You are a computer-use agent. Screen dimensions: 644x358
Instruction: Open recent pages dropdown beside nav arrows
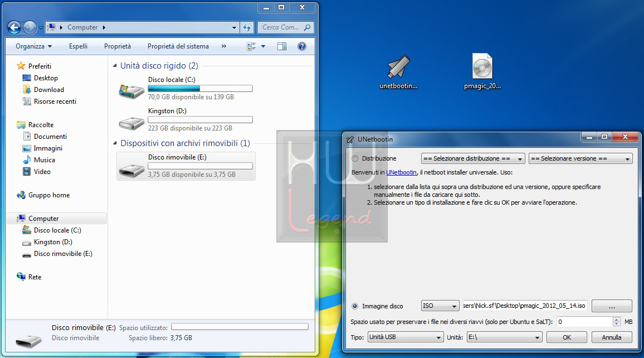(41, 28)
